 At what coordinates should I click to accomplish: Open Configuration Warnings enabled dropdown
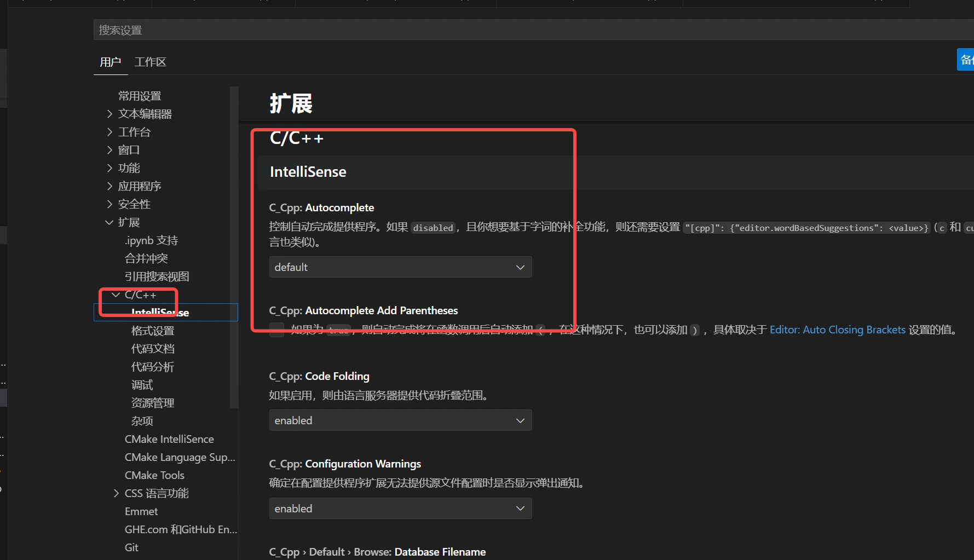click(400, 509)
